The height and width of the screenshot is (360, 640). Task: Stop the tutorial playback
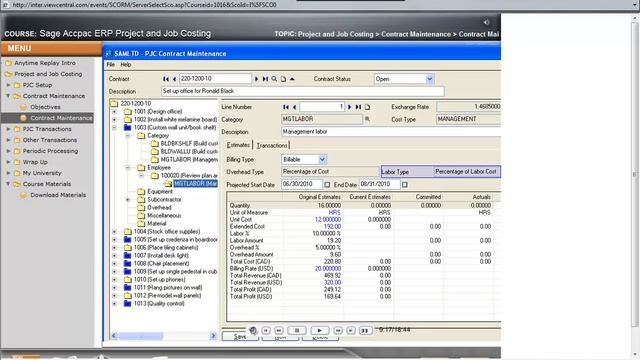click(x=297, y=330)
